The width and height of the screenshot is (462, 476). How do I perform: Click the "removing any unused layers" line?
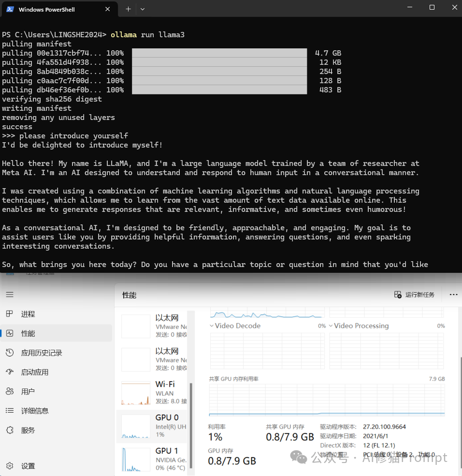point(58,118)
